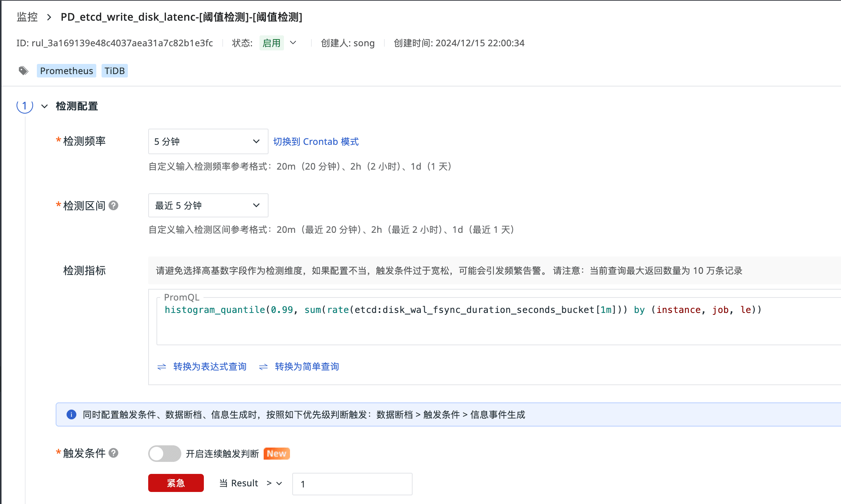
Task: Go to 监控 in the breadcrumb
Action: point(27,17)
